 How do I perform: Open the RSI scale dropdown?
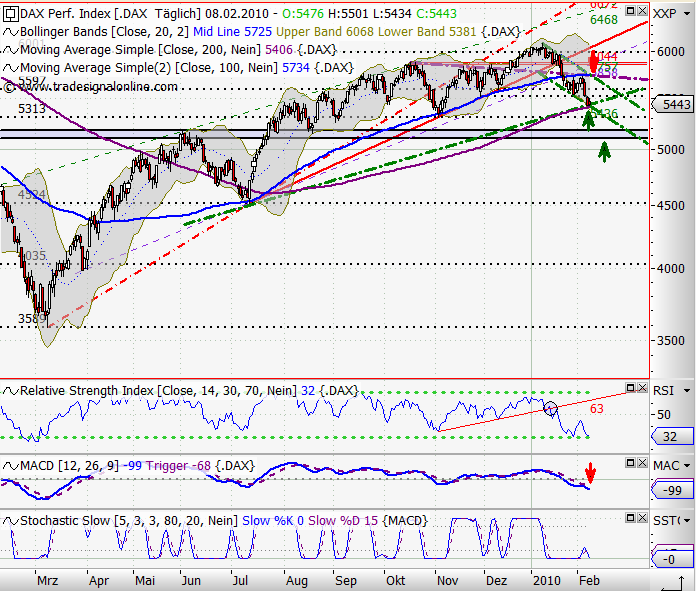pyautogui.click(x=688, y=391)
